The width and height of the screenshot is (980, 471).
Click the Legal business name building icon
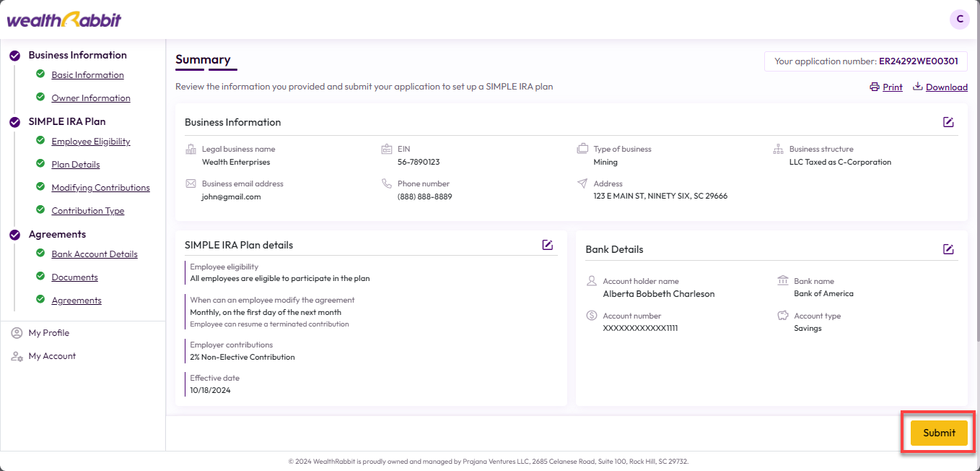pyautogui.click(x=191, y=149)
